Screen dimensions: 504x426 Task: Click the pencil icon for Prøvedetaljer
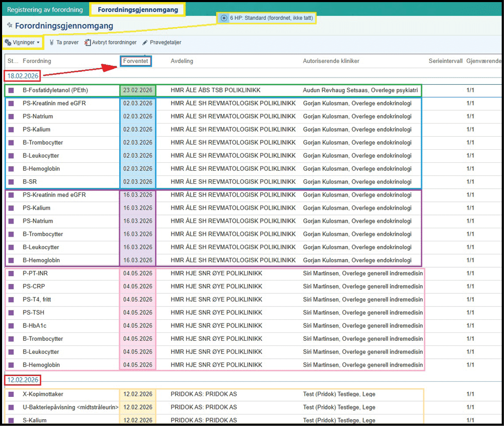coord(145,42)
